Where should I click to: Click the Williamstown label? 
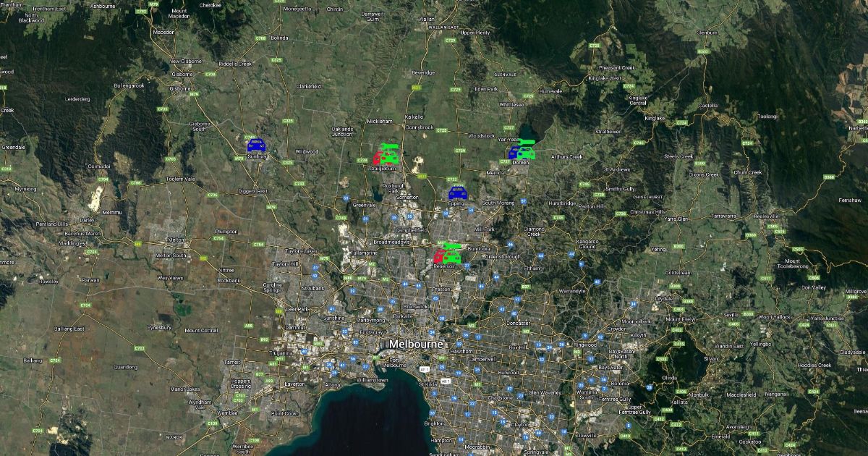[372, 379]
